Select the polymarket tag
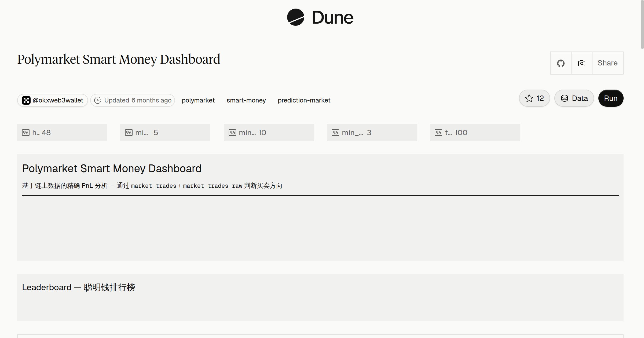The width and height of the screenshot is (644, 338). 198,100
